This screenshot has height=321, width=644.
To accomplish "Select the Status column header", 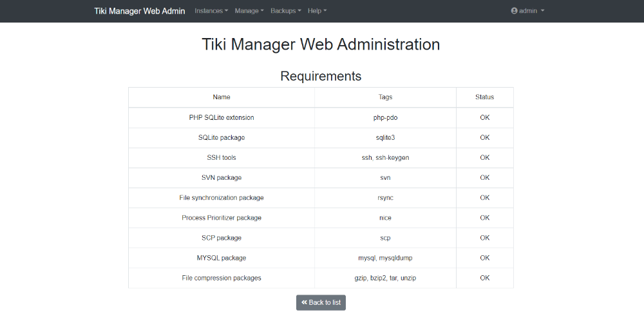I will [485, 97].
